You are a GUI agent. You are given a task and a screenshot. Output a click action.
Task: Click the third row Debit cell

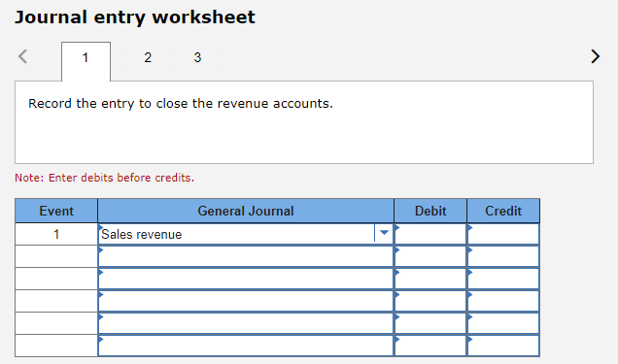pyautogui.click(x=430, y=279)
